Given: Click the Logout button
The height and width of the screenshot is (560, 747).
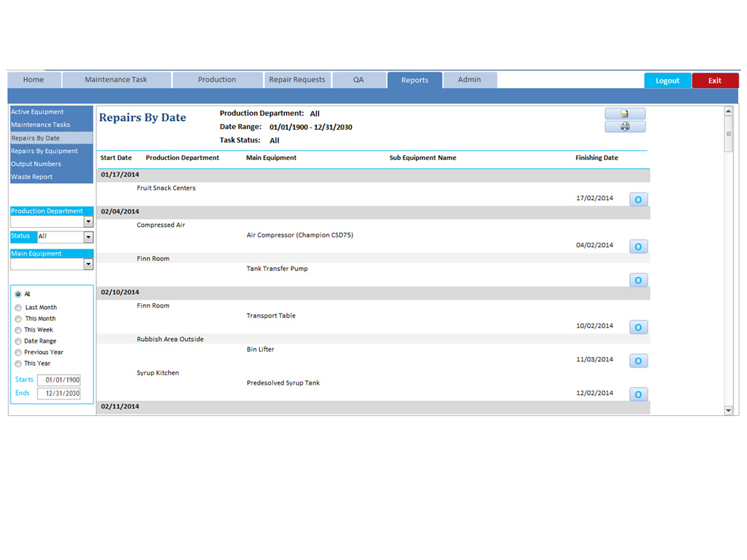Looking at the screenshot, I should 667,81.
